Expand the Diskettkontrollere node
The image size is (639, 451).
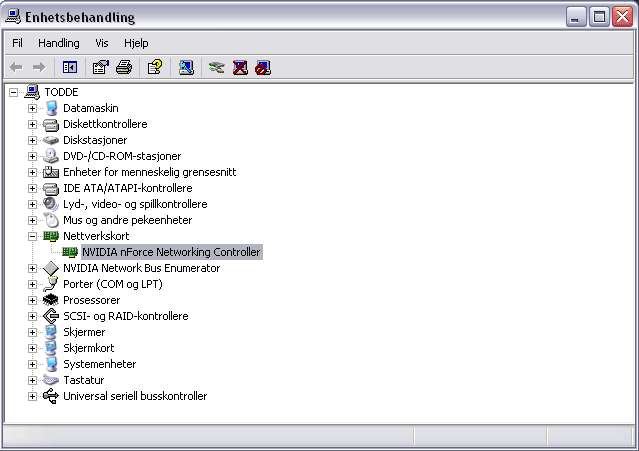[x=33, y=124]
